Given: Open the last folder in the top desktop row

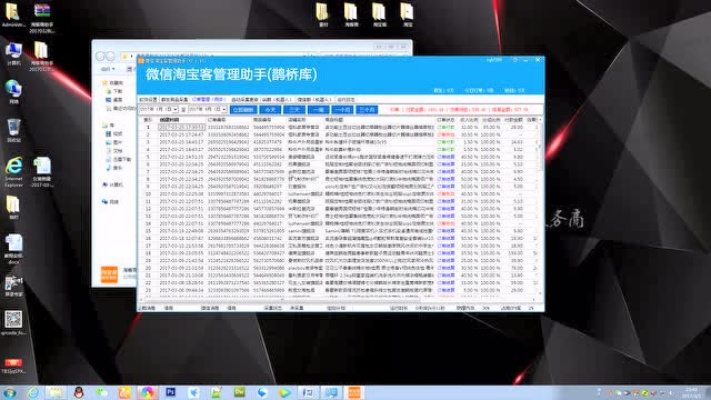Looking at the screenshot, I should coord(407,15).
